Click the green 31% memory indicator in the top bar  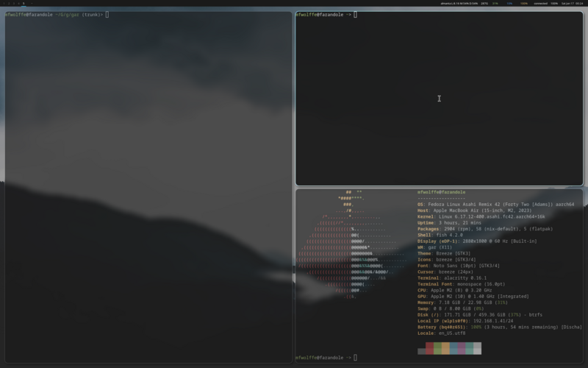coord(495,4)
